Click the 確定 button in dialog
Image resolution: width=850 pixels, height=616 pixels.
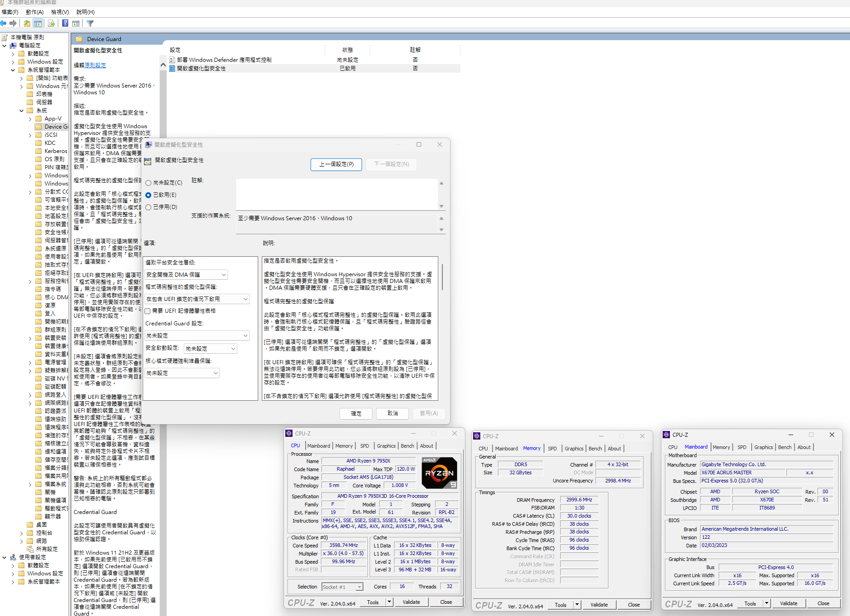(x=356, y=413)
